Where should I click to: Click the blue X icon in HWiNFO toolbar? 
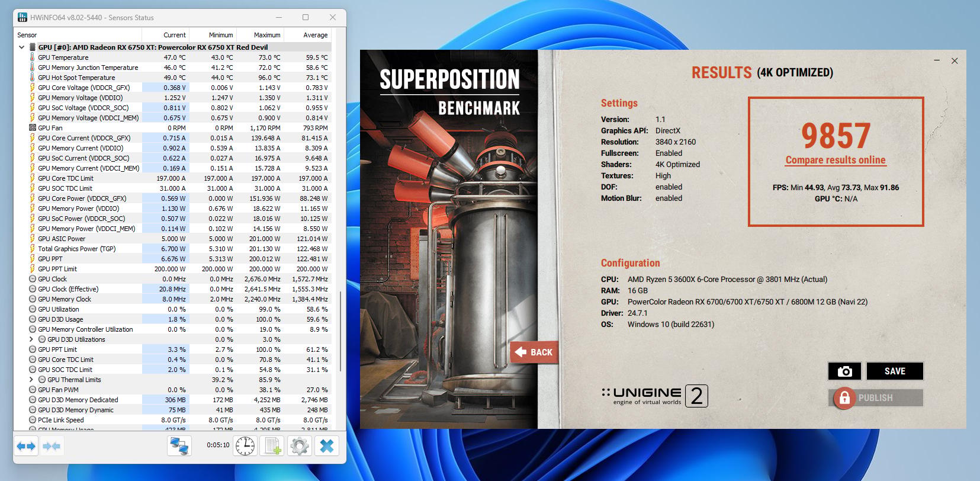coord(327,445)
